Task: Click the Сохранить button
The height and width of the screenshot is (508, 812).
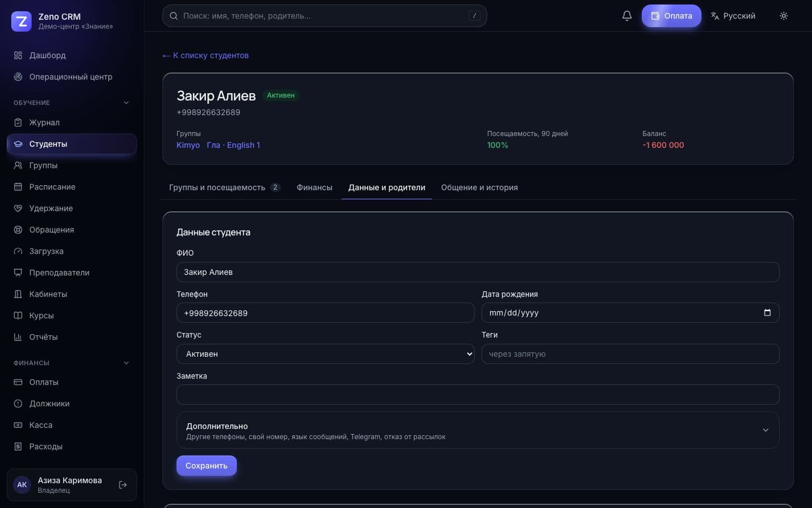Action: coord(206,466)
